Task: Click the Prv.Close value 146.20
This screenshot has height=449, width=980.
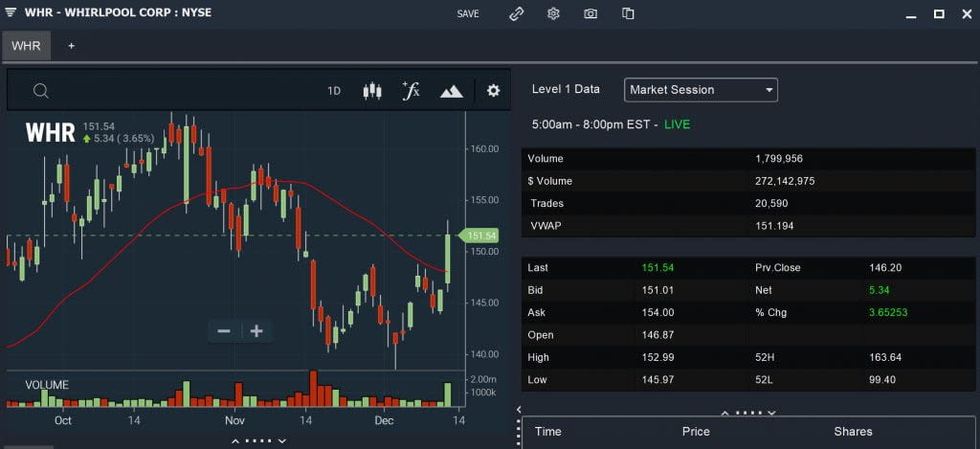Action: [x=885, y=268]
